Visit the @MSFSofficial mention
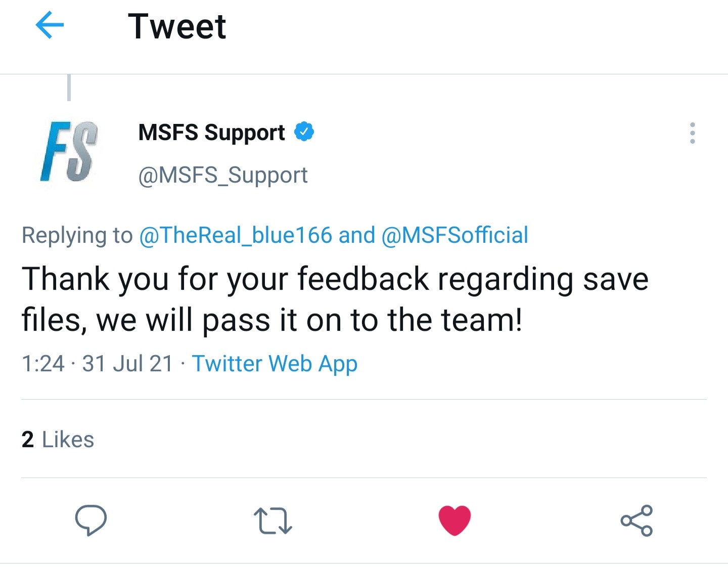Image resolution: width=728 pixels, height=568 pixels. click(454, 235)
